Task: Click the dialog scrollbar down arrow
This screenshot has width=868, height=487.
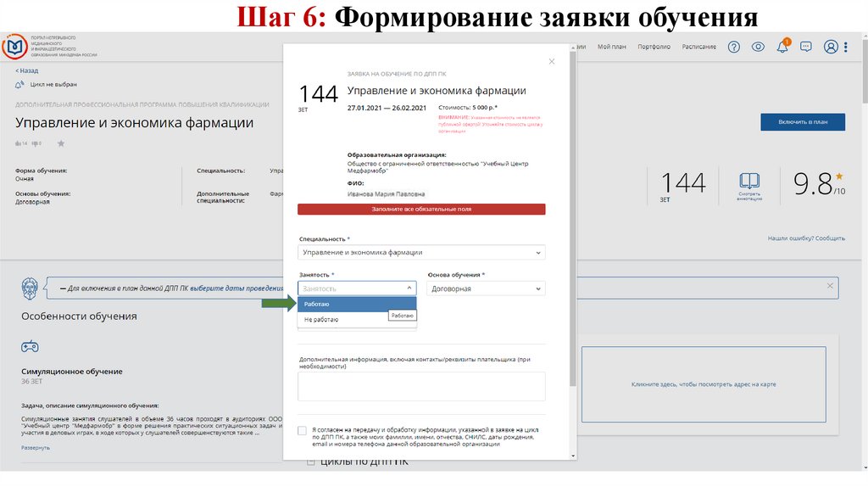Action: (x=572, y=456)
